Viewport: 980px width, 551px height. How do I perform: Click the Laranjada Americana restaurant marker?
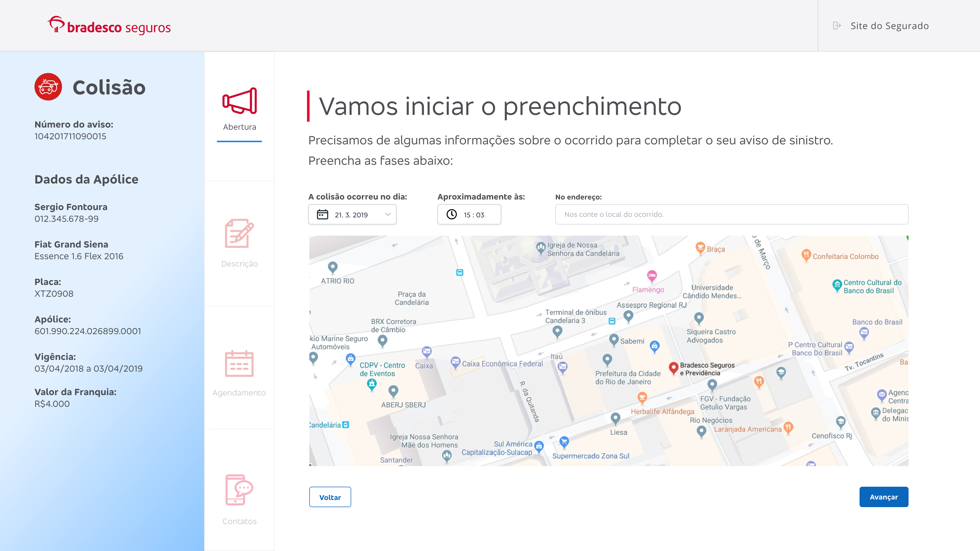788,428
